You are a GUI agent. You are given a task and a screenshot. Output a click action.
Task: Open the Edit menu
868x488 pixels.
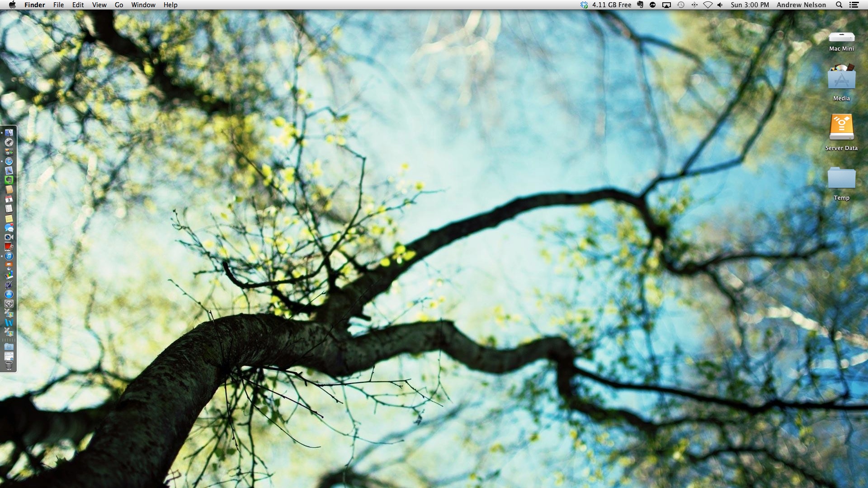78,5
